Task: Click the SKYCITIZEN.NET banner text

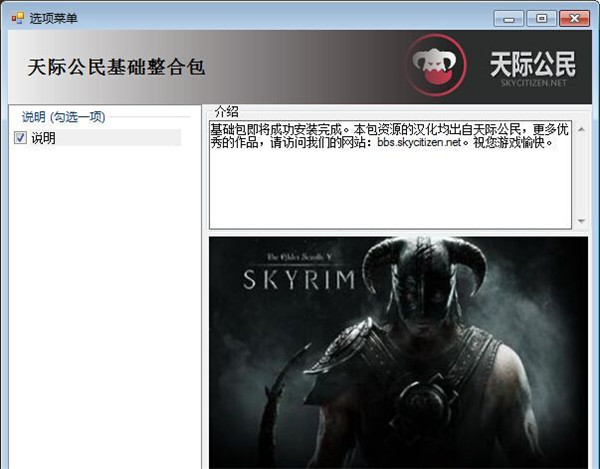Action: [533, 83]
